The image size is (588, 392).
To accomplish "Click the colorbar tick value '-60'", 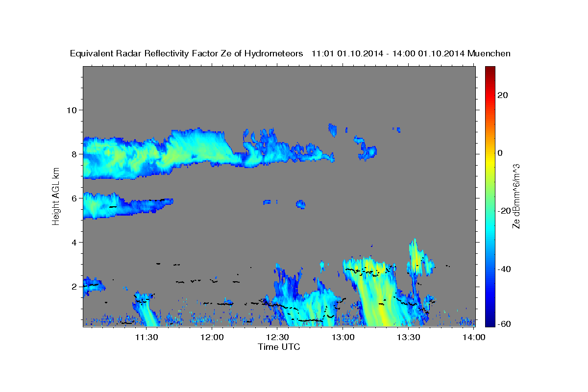I will [504, 324].
